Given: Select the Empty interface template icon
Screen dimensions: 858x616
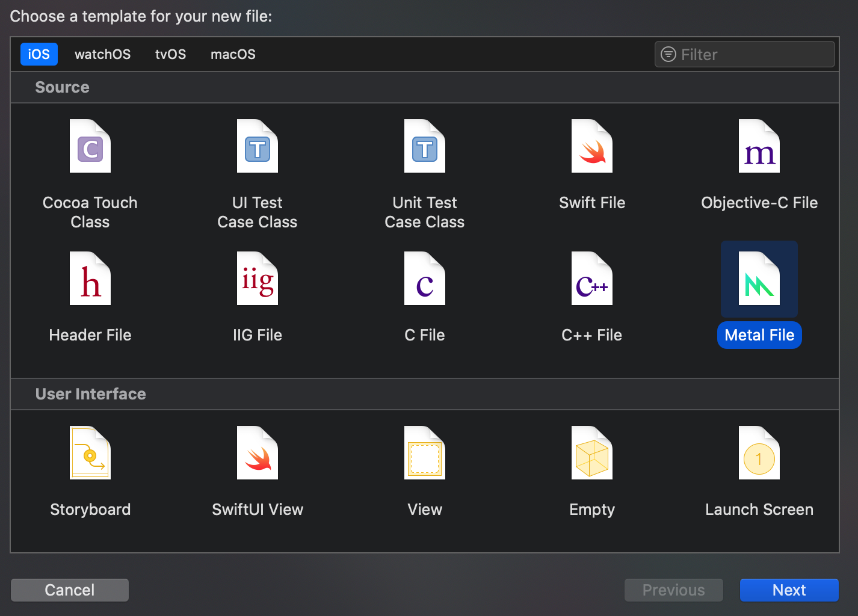Looking at the screenshot, I should point(592,453).
